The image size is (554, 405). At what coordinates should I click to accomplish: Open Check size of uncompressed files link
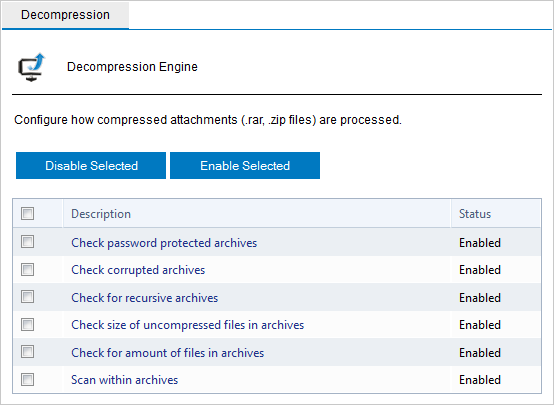coord(188,325)
